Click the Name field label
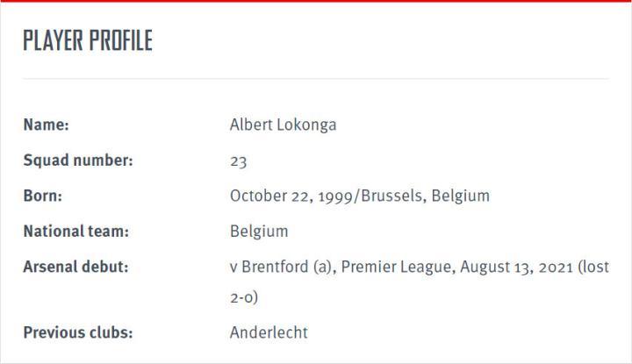The height and width of the screenshot is (364, 632). point(46,125)
